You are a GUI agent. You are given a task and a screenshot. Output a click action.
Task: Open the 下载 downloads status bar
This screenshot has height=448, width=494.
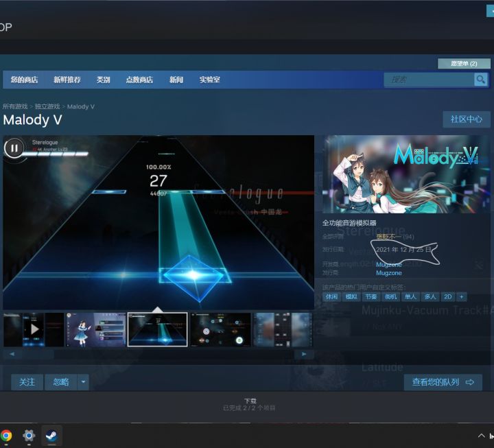coord(250,404)
